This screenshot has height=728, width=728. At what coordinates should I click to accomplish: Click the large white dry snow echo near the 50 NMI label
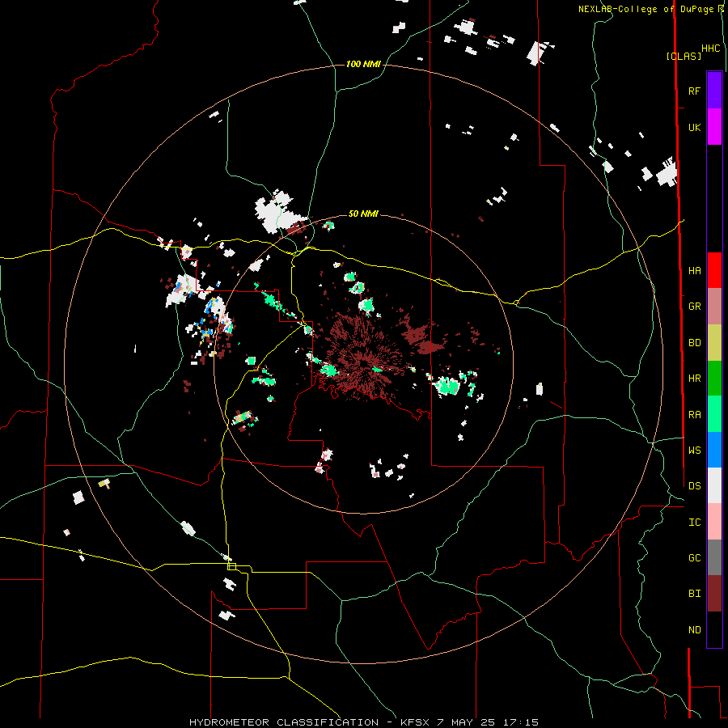click(278, 213)
